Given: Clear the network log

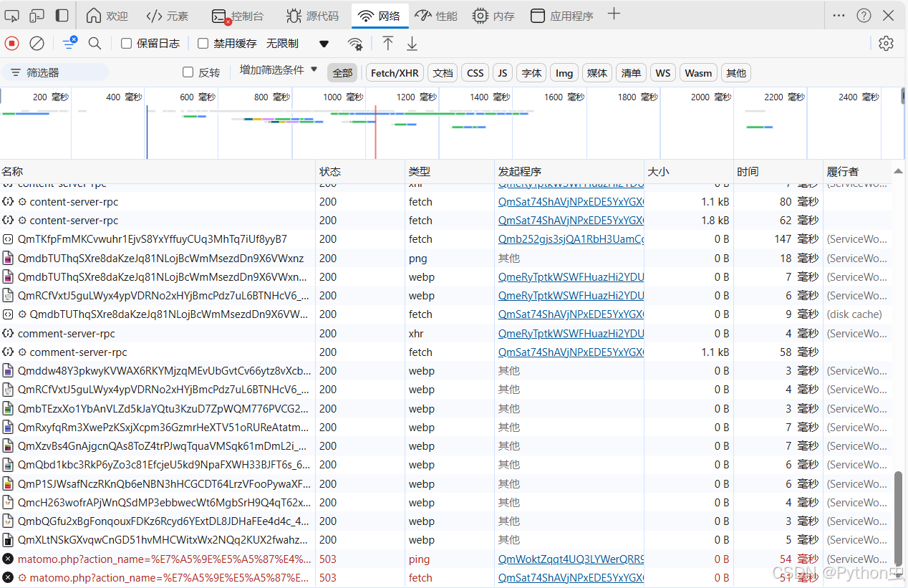Looking at the screenshot, I should (37, 44).
